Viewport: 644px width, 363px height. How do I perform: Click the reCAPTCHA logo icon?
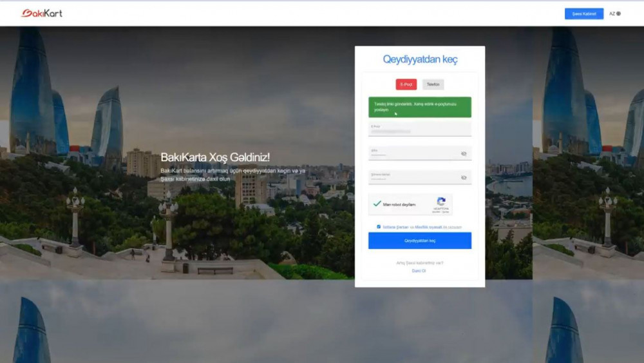coord(441,201)
